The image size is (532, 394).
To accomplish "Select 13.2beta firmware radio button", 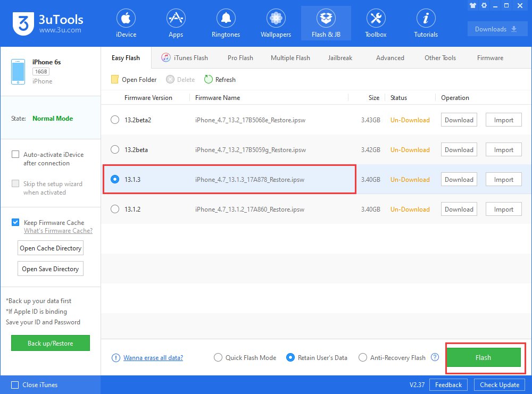I will (x=115, y=149).
